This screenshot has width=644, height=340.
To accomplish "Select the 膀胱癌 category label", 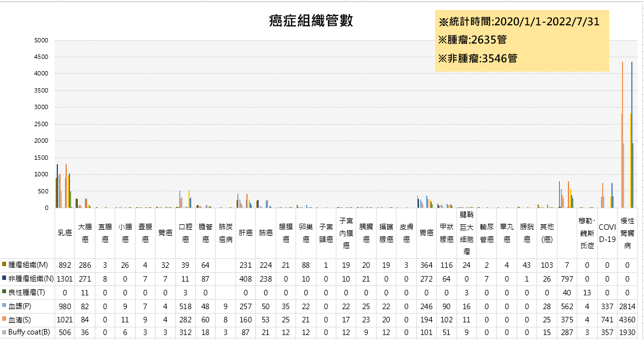I will (x=527, y=233).
